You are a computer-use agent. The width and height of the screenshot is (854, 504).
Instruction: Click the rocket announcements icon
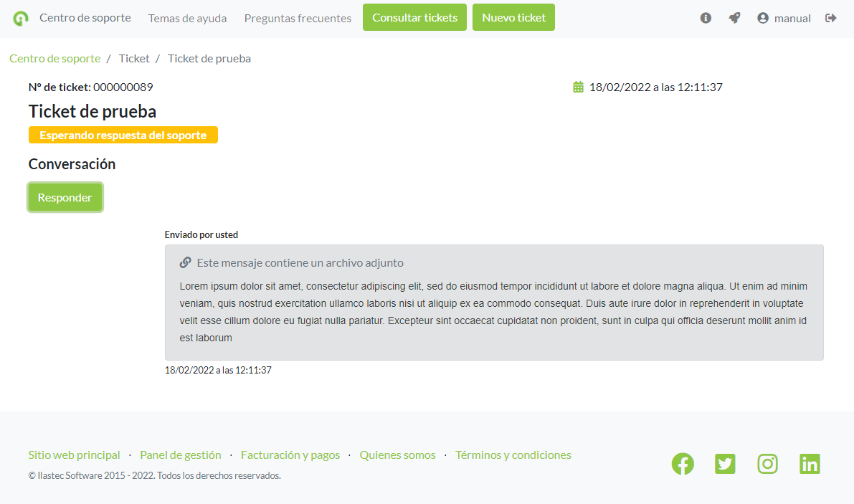tap(734, 18)
